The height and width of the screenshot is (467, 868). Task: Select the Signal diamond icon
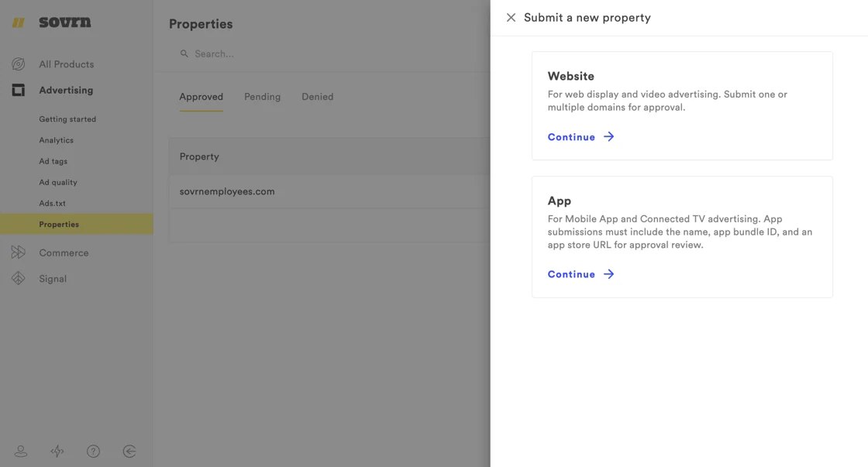(19, 278)
